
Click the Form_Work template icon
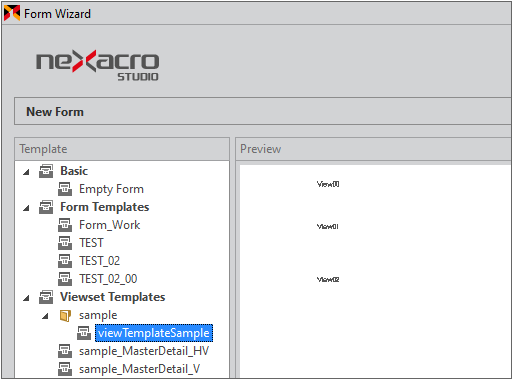pyautogui.click(x=65, y=225)
